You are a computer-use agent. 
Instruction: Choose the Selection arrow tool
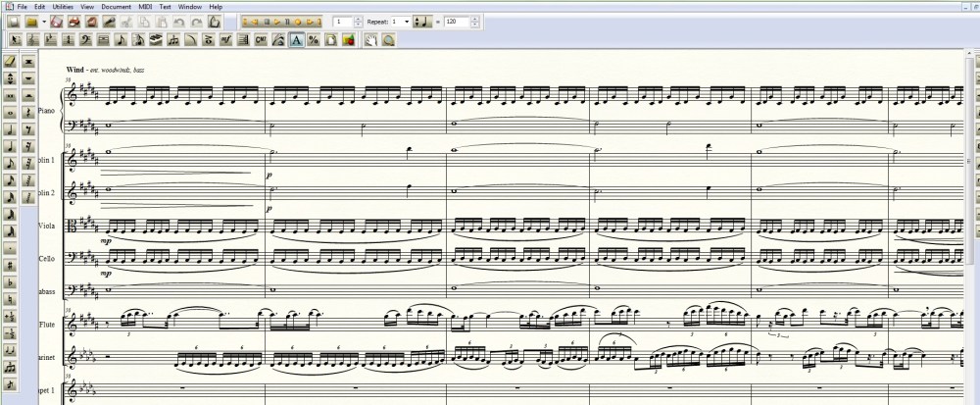15,39
